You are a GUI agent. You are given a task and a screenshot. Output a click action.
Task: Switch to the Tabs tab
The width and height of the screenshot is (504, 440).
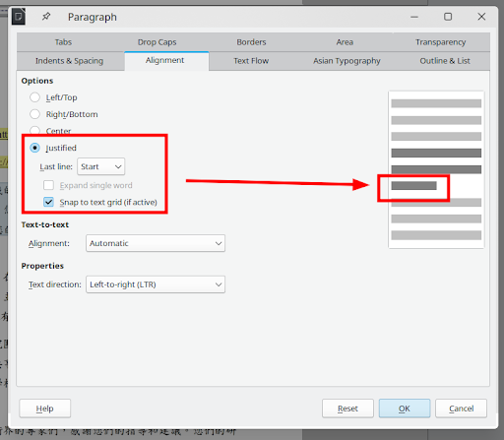point(63,42)
